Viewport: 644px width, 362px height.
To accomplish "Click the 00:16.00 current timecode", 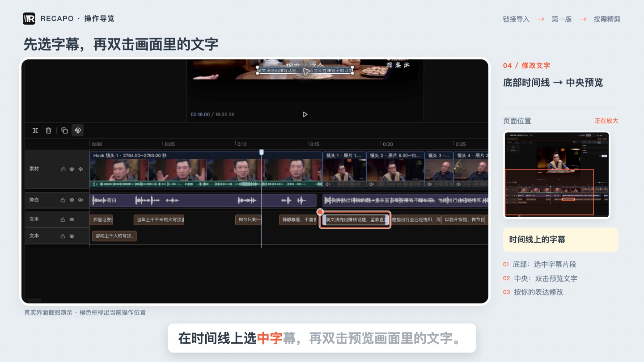I will (200, 114).
